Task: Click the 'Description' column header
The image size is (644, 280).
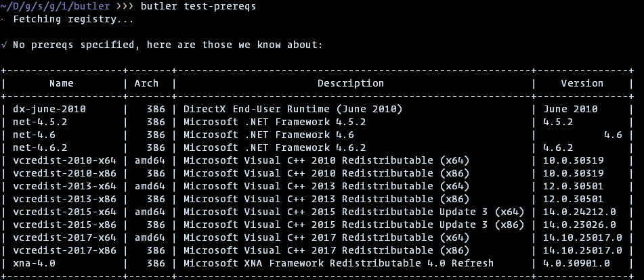Action: pos(350,83)
